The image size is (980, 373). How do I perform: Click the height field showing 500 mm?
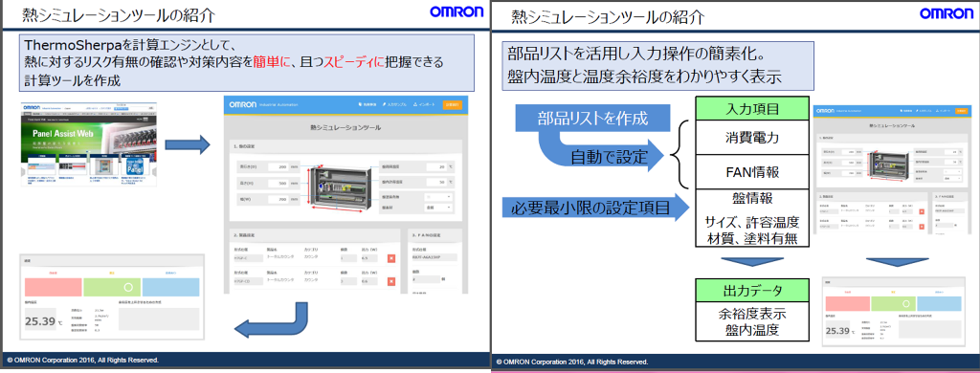click(278, 183)
